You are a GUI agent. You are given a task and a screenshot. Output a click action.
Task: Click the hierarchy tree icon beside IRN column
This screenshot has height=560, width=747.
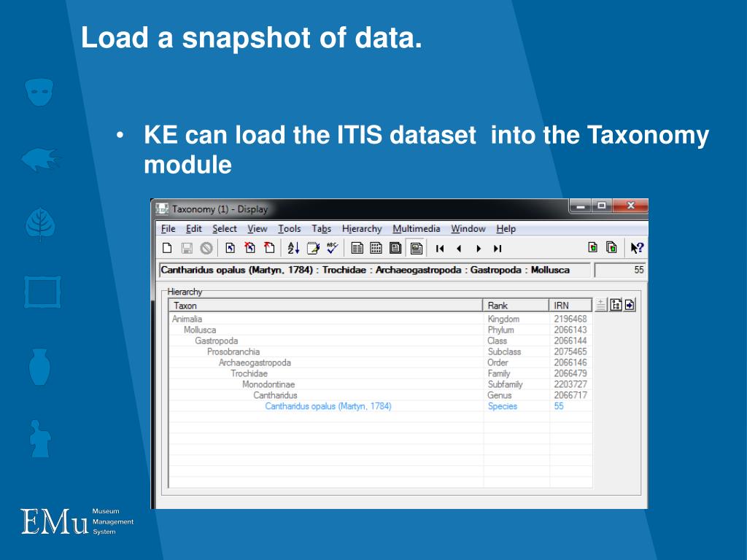click(616, 305)
